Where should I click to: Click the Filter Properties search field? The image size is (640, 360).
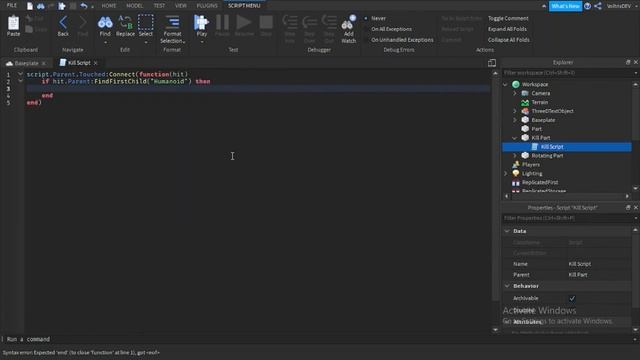pos(567,218)
